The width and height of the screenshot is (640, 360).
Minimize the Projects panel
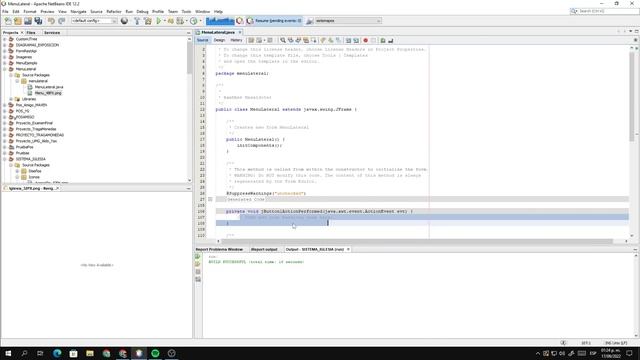189,33
